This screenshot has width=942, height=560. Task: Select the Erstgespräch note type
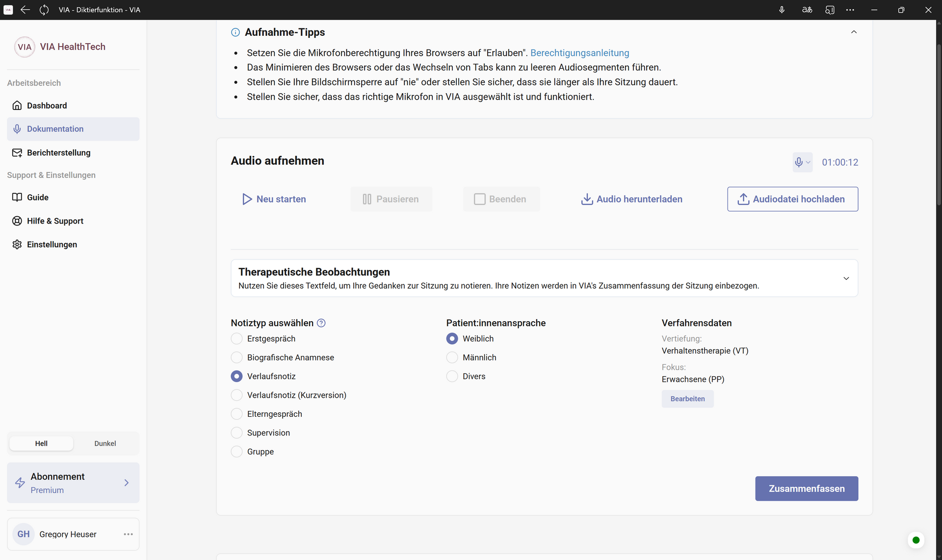pos(237,339)
